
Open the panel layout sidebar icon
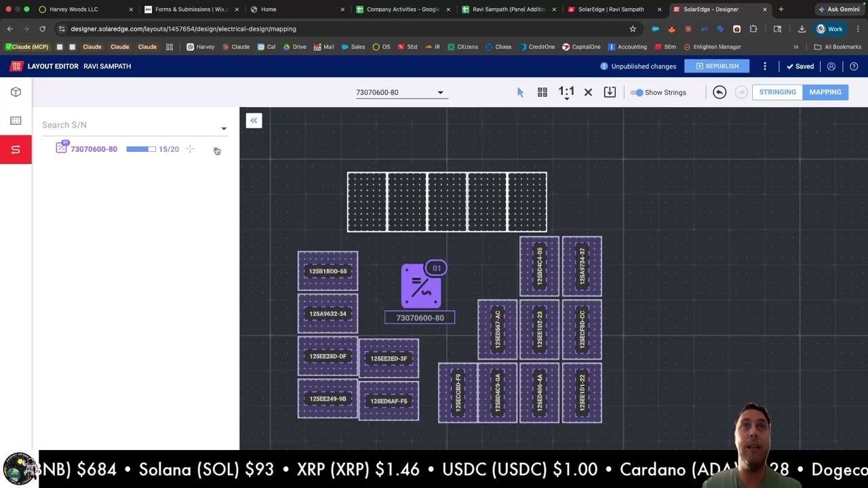click(x=16, y=121)
